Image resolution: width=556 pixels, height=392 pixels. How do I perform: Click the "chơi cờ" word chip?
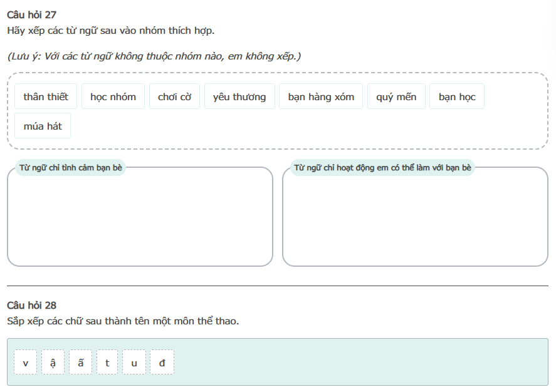174,97
